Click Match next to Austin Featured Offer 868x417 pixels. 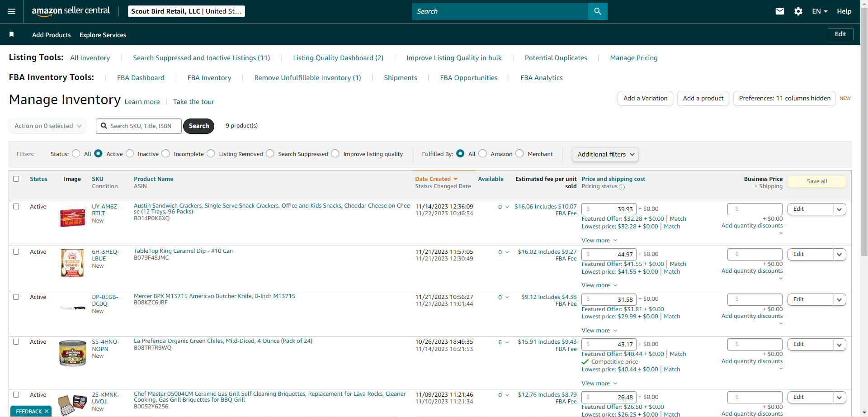[678, 218]
